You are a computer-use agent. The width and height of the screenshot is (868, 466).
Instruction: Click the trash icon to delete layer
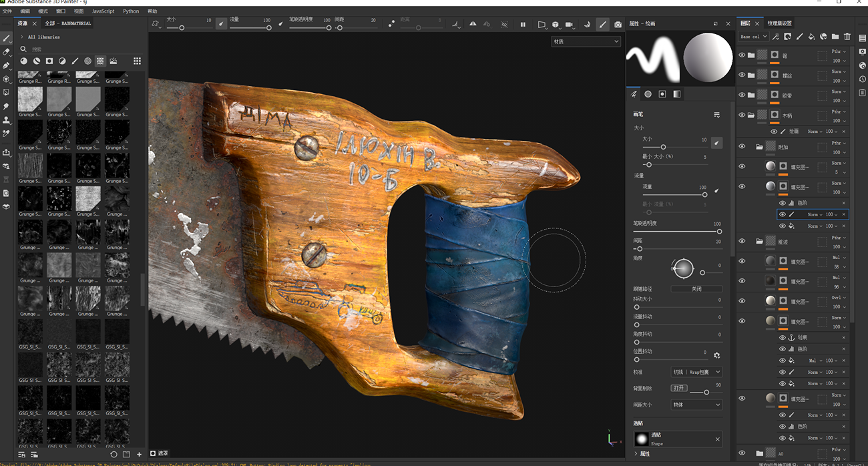tap(847, 37)
